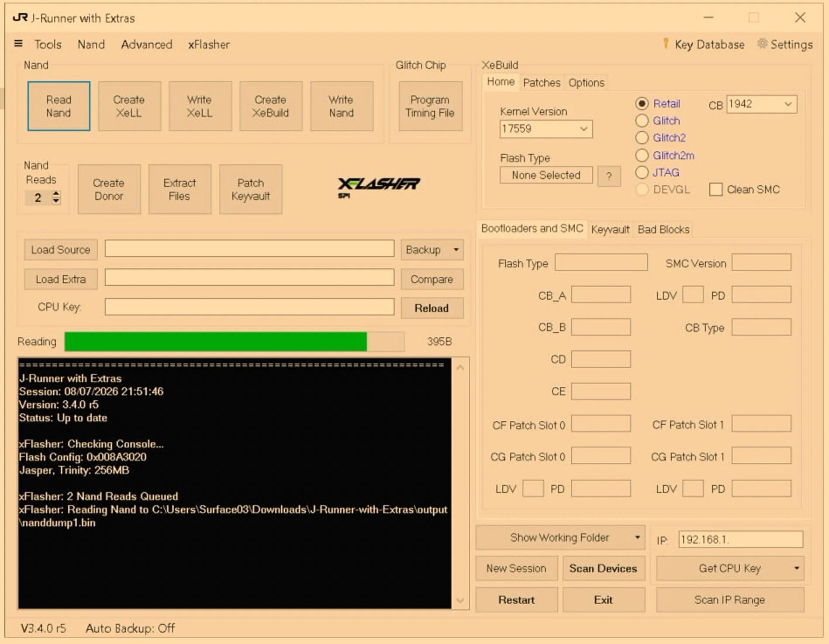This screenshot has width=829, height=644.
Task: Click the CPU Key input field
Action: pos(249,307)
